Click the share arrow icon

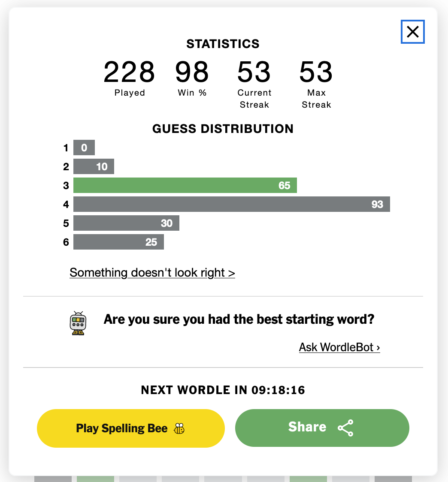345,428
